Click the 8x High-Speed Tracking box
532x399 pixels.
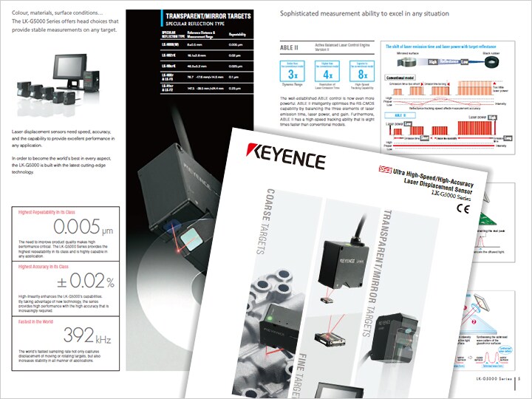[362, 71]
